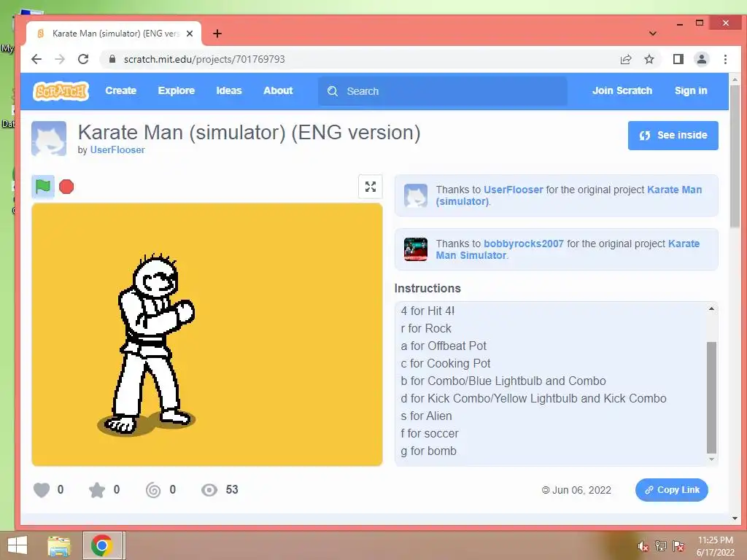Click the 's for Alien' instruction line
Viewport: 747px width, 560px height.
426,416
